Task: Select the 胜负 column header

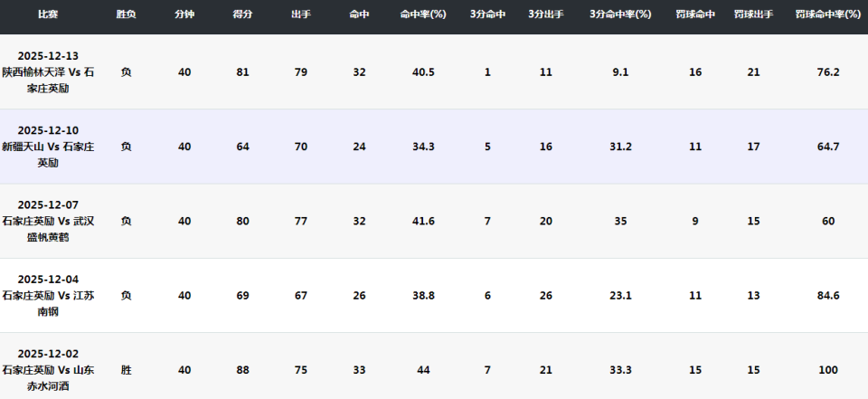Action: pos(127,15)
